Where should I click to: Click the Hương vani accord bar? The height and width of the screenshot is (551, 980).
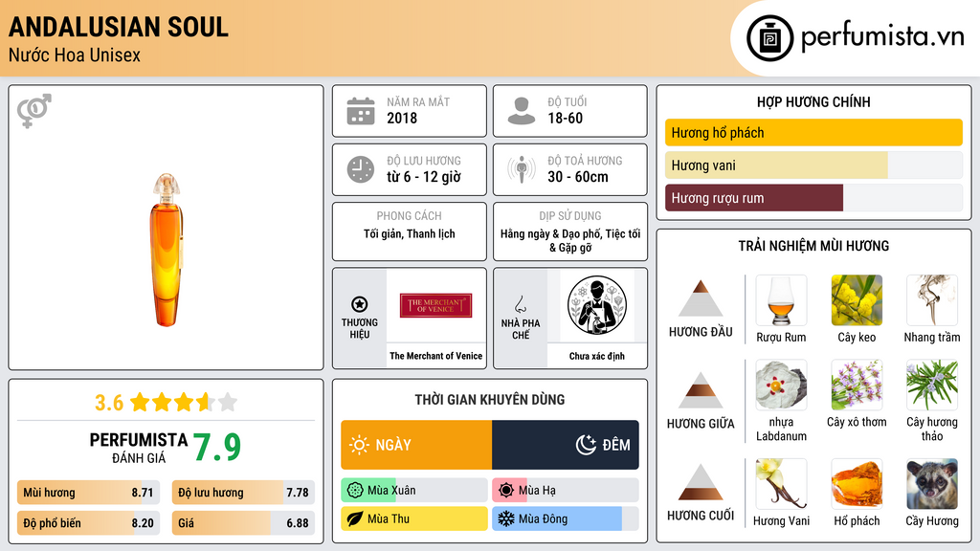pyautogui.click(x=813, y=165)
